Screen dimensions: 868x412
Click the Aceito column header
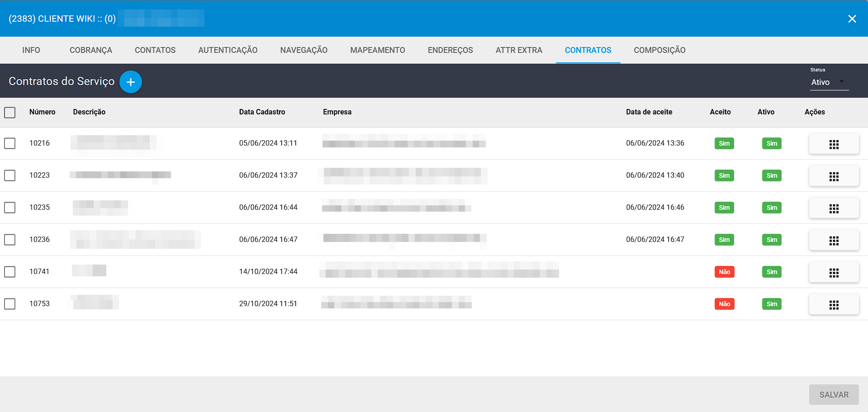[720, 112]
